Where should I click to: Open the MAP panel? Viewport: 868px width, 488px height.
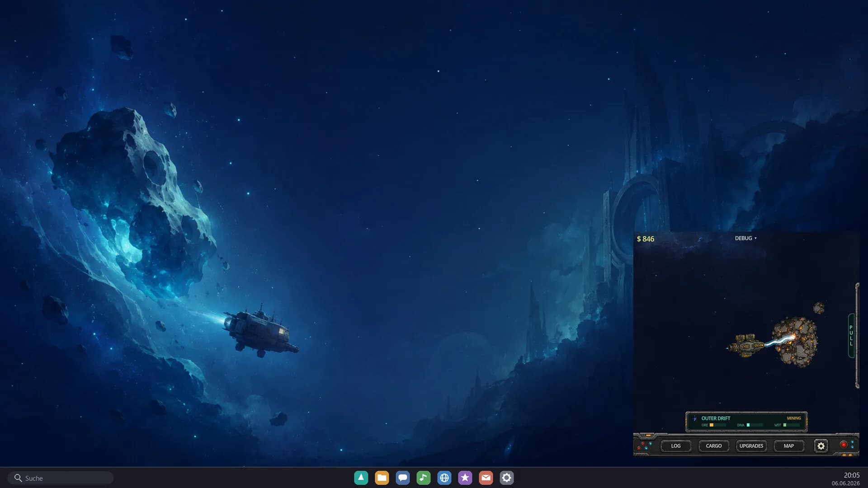pyautogui.click(x=789, y=446)
